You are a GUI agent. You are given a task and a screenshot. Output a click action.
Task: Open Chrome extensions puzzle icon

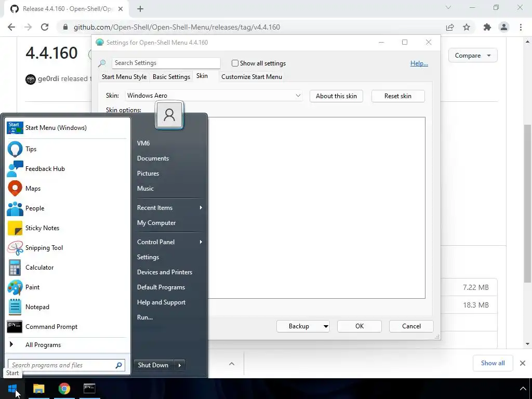487,27
